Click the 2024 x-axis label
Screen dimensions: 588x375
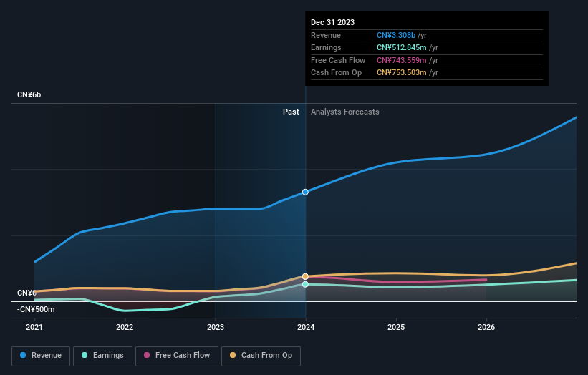[x=306, y=328]
